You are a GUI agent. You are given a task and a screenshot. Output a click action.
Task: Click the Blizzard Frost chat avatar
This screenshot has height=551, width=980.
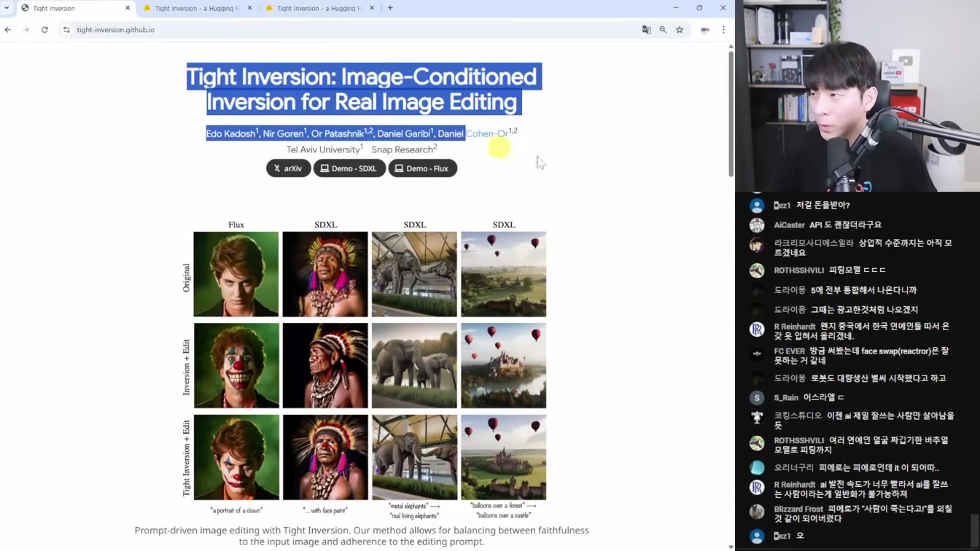(757, 512)
